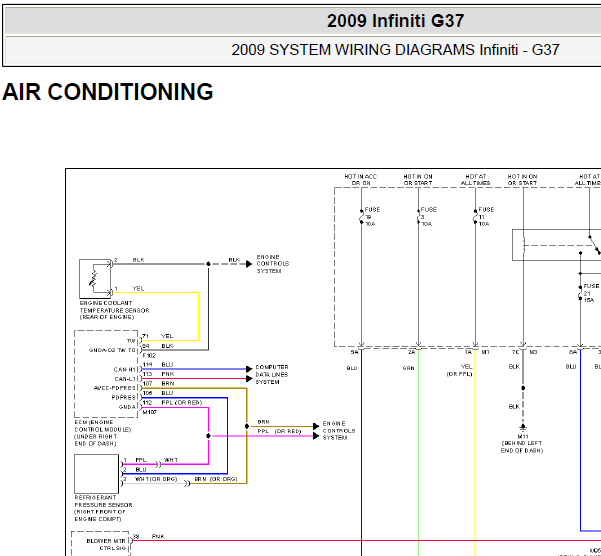Click the "GNDA" pin label on the ECM
Image resolution: width=601 pixels, height=556 pixels.
point(128,407)
